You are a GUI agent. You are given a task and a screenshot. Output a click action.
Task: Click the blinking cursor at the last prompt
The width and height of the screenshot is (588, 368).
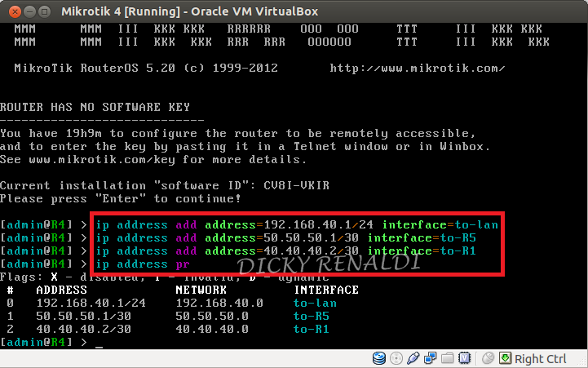coord(99,347)
